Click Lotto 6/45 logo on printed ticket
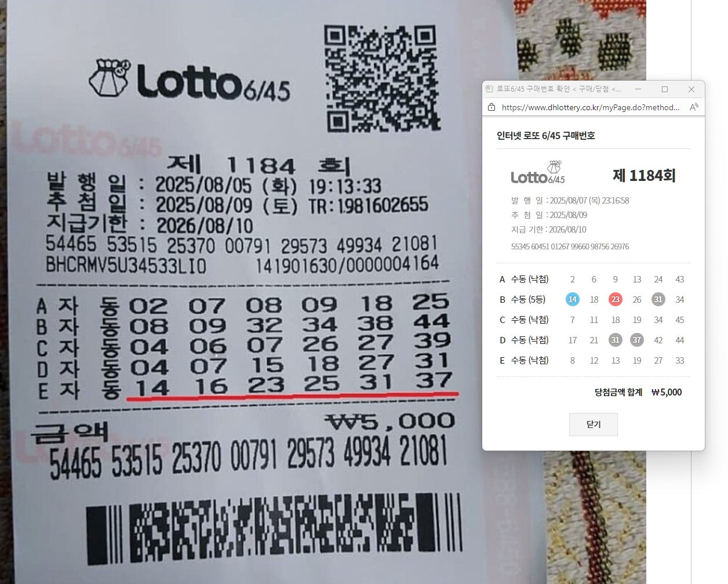 tap(190, 80)
